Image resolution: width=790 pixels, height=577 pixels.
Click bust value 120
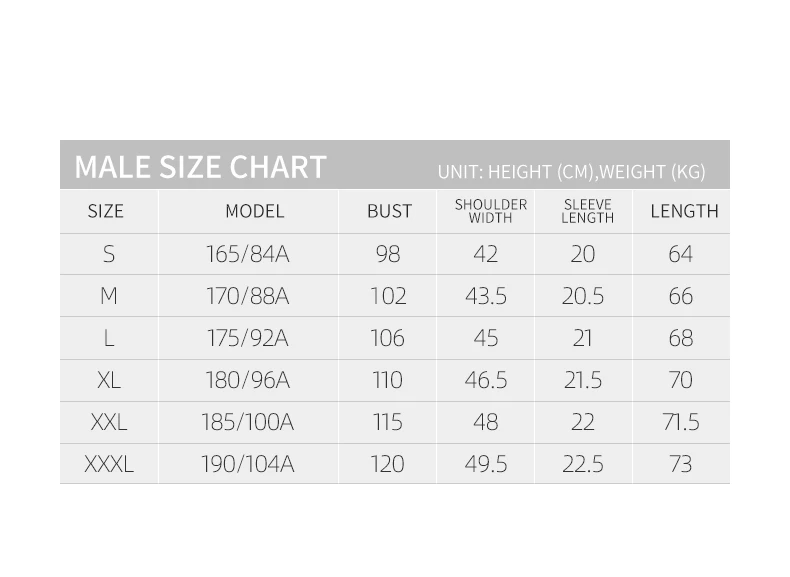[387, 464]
